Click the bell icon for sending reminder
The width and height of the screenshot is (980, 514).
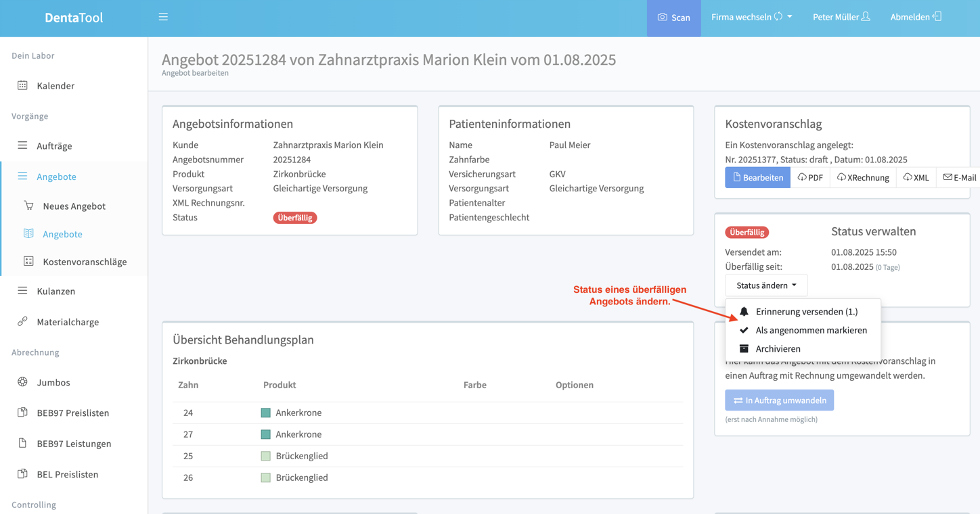(x=744, y=311)
